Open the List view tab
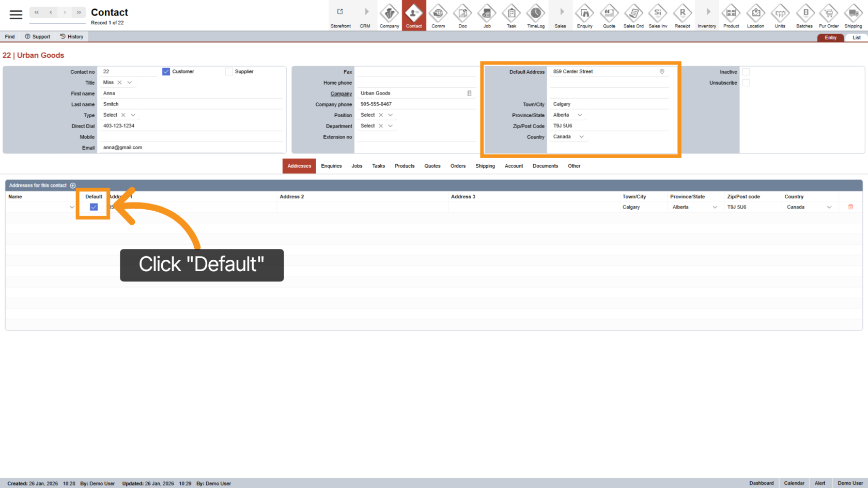Screen dimensions: 868x488 coord(856,37)
